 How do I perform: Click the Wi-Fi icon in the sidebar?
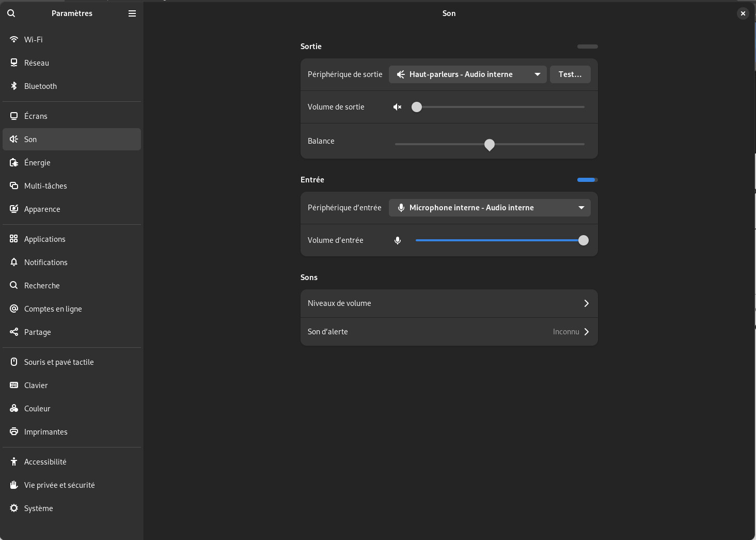tap(14, 39)
